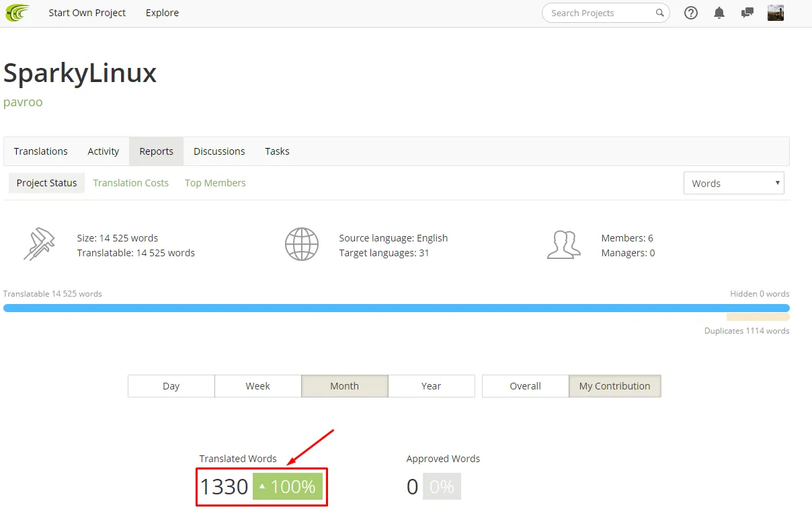Click the gray 0% approved badge

click(442, 486)
